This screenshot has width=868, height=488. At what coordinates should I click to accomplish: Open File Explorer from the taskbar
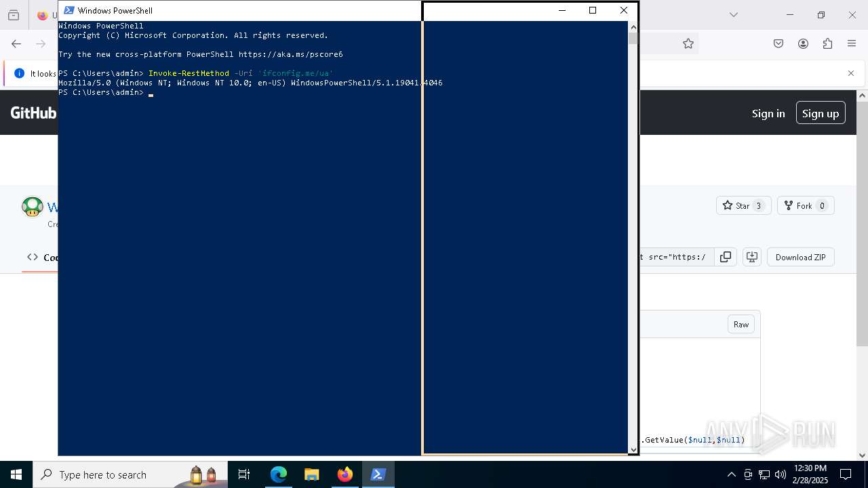coord(311,474)
